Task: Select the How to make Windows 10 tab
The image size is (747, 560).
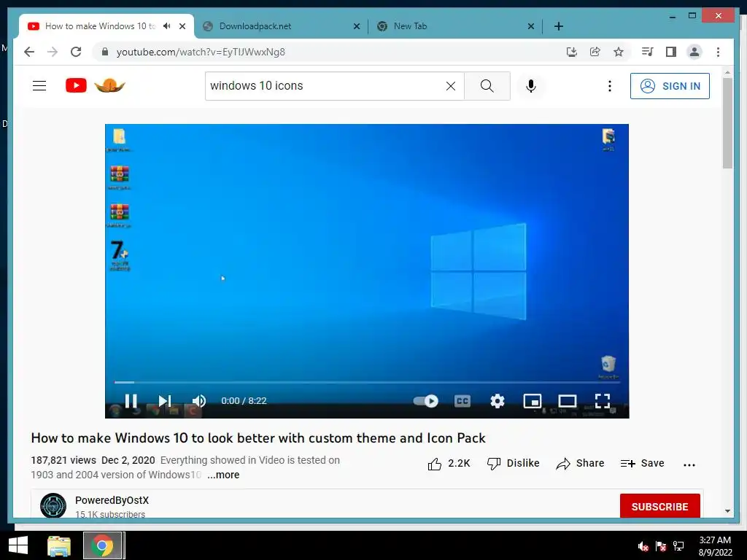Action: (100, 26)
